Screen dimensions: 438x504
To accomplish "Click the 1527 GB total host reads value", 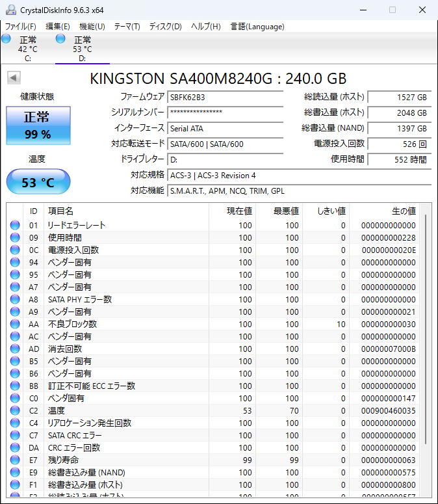I will coord(400,97).
